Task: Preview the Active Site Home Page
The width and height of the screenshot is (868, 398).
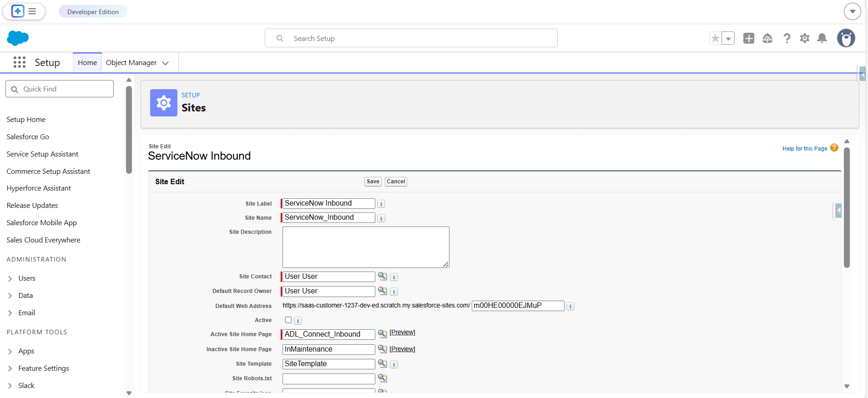Action: [402, 333]
